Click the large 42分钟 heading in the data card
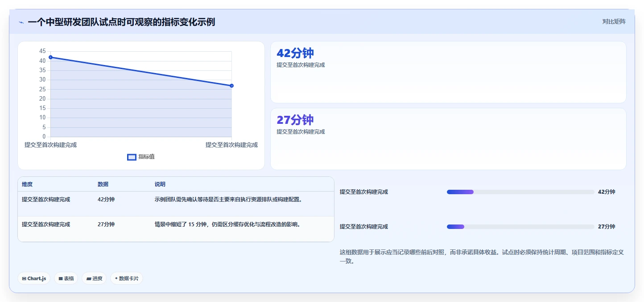 295,53
